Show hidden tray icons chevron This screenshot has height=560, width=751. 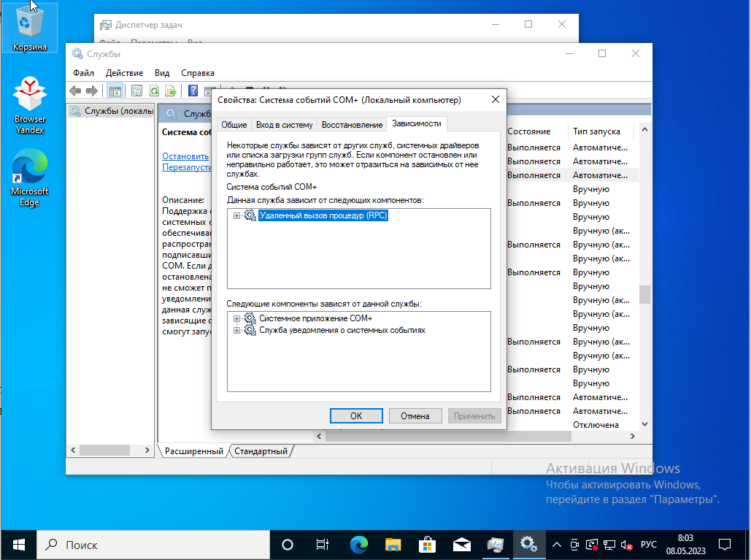coord(557,545)
